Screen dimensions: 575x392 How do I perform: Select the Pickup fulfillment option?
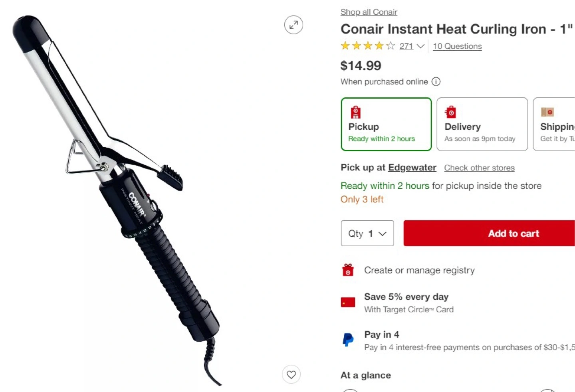tap(386, 124)
